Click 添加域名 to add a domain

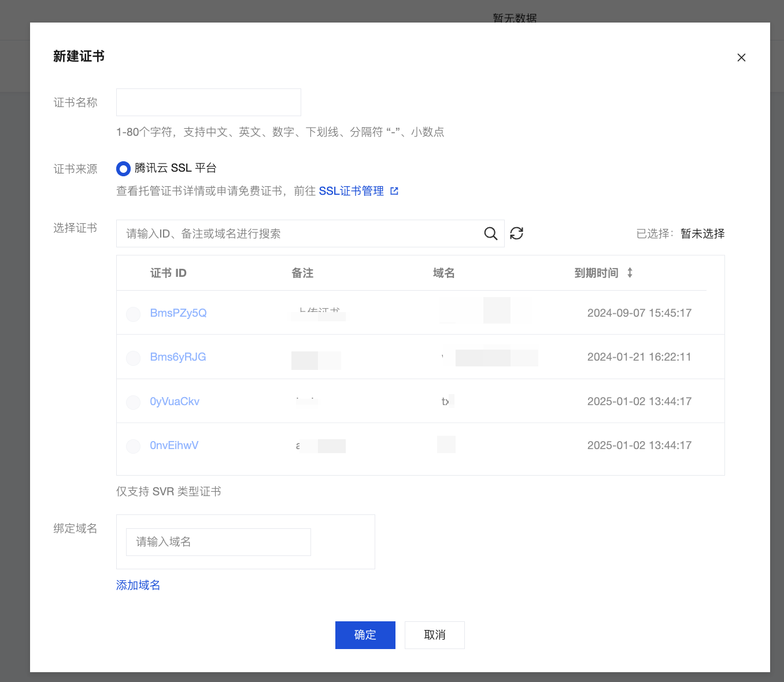138,585
